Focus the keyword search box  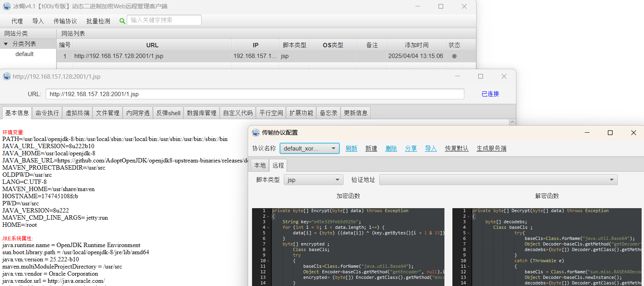tap(164, 20)
